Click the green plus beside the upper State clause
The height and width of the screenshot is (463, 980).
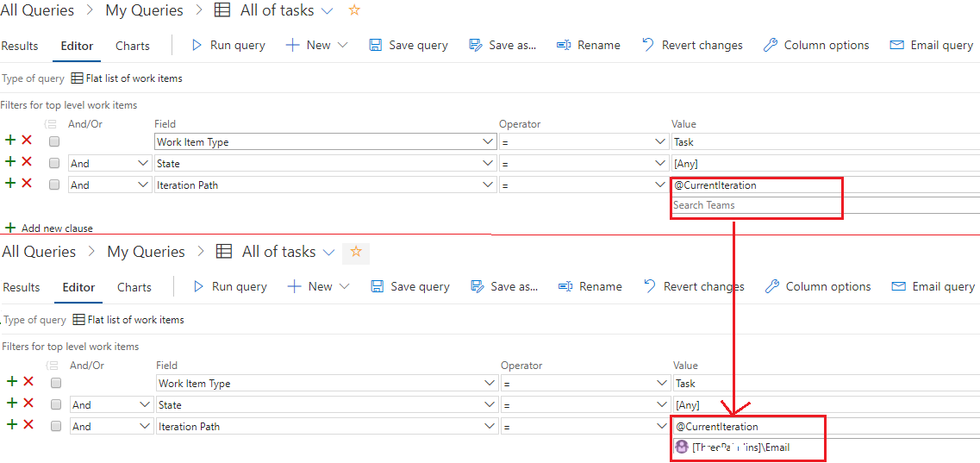click(10, 162)
